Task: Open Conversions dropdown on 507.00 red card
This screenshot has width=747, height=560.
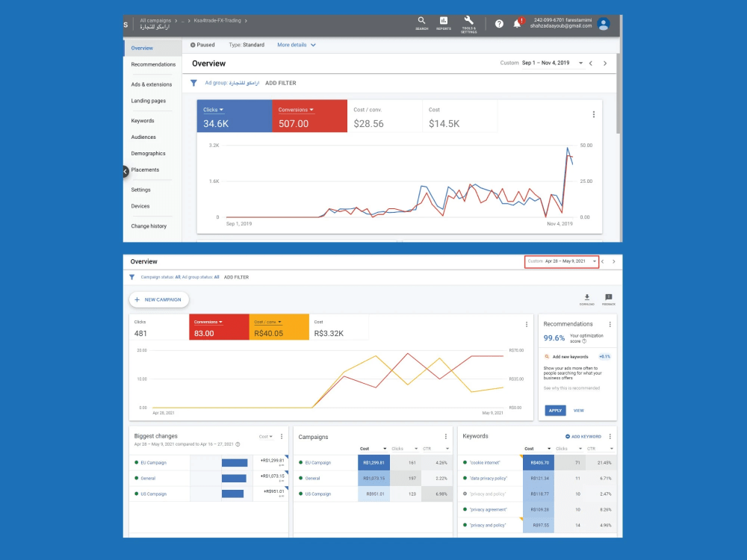Action: pos(296,110)
